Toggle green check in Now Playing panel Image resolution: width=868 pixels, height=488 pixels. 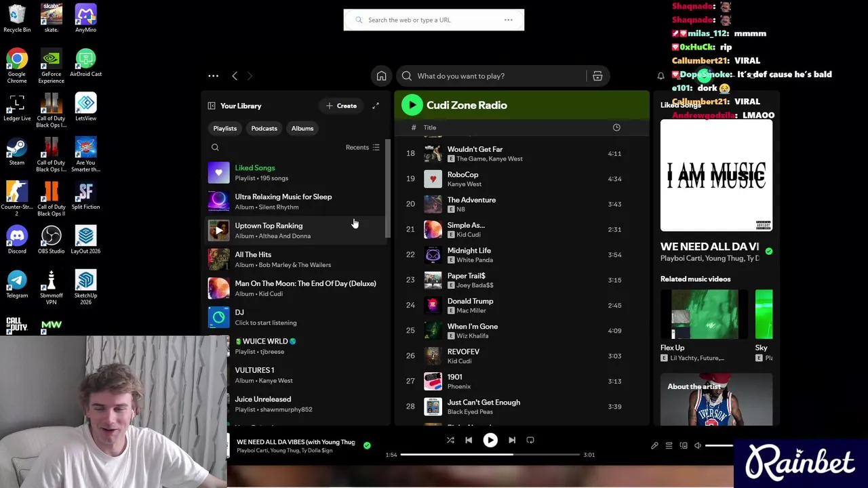click(768, 251)
